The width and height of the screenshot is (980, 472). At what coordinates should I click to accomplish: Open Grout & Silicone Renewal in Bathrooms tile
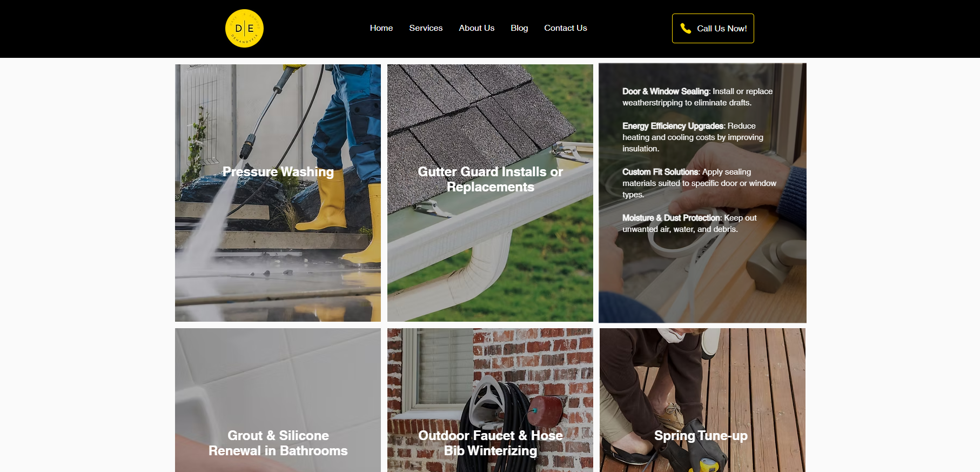point(278,400)
